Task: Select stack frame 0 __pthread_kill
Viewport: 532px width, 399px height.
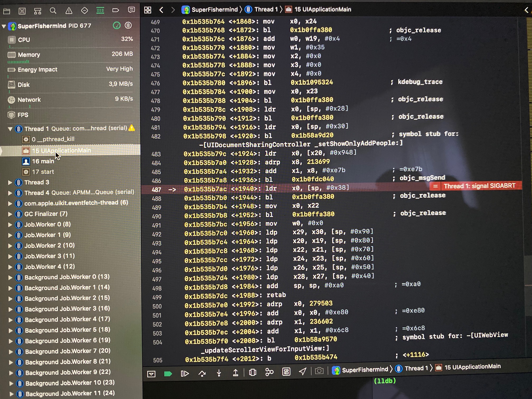Action: tap(53, 139)
